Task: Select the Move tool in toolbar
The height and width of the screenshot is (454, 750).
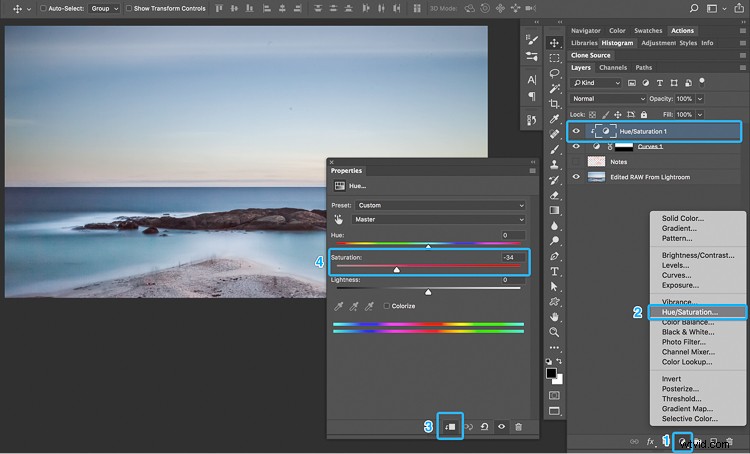Action: (554, 43)
